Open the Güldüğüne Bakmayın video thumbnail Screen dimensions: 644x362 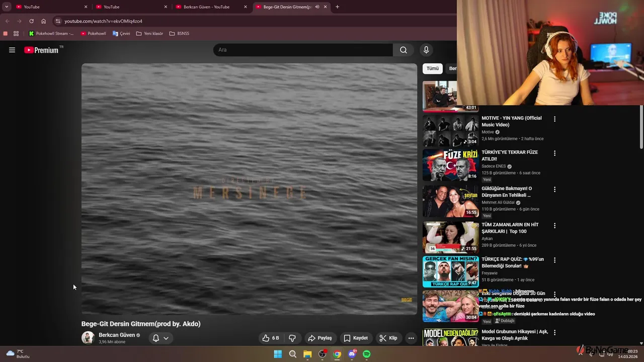coord(450,201)
